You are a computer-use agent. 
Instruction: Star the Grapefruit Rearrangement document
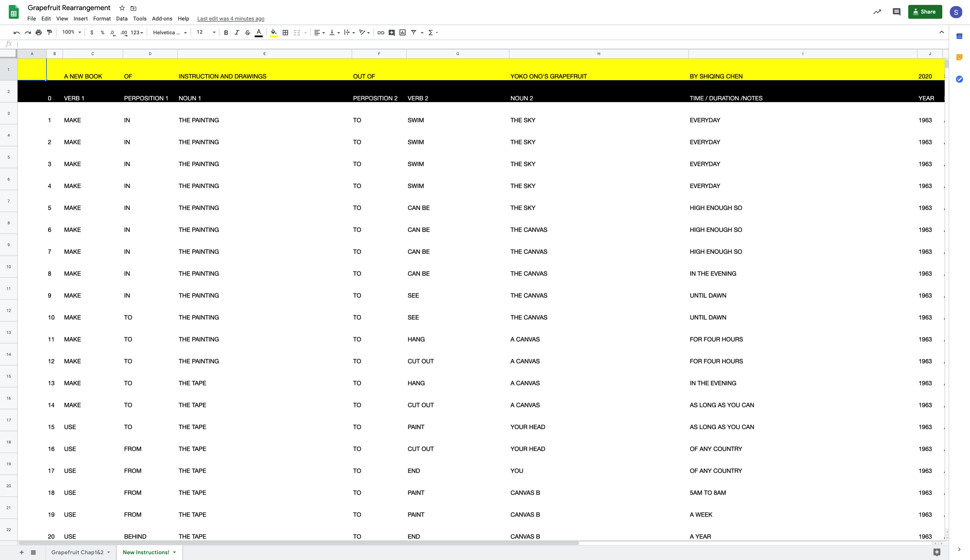(x=122, y=8)
